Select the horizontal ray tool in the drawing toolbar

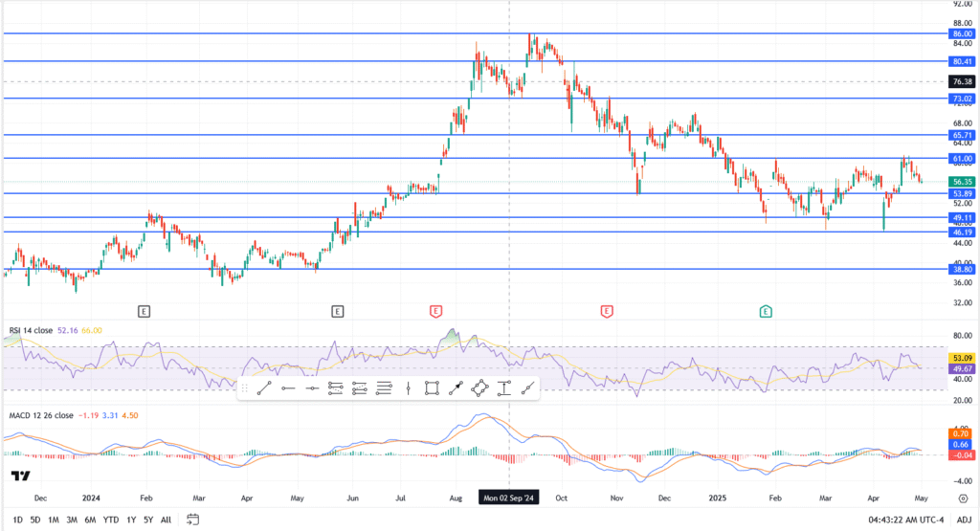coord(288,387)
